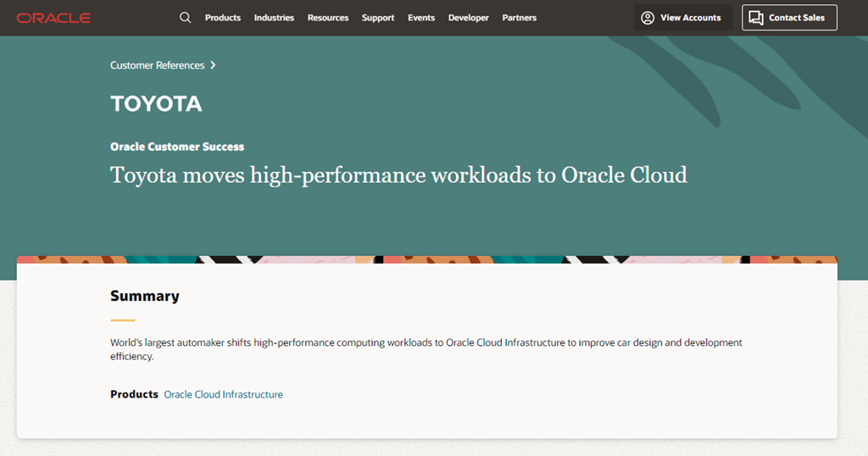Image resolution: width=868 pixels, height=456 pixels.
Task: Click the Oracle logo
Action: pyautogui.click(x=53, y=18)
